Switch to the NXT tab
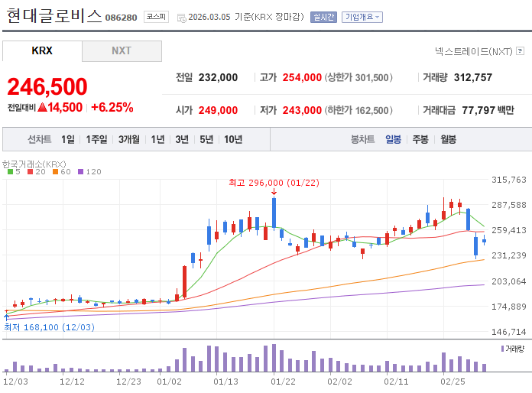532x393 pixels. pos(122,51)
